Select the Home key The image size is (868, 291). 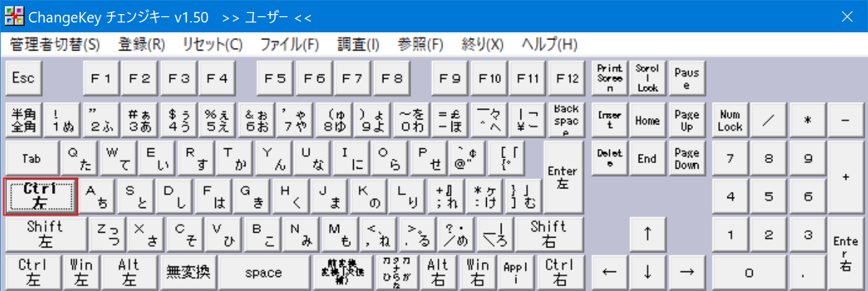647,121
